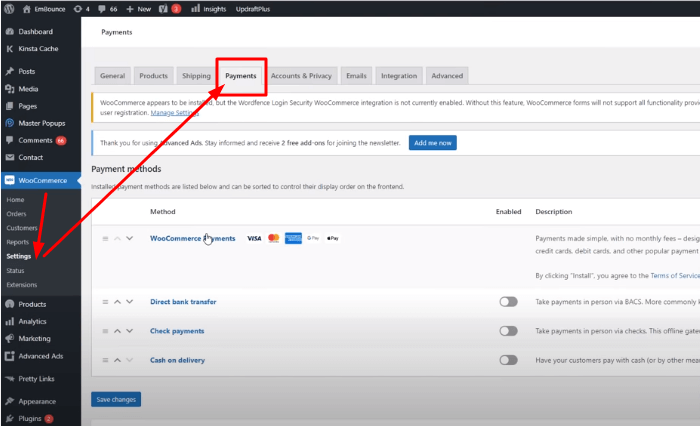Open WooCommerce Status submenu
Viewport: 700px width, 426px height.
point(15,271)
